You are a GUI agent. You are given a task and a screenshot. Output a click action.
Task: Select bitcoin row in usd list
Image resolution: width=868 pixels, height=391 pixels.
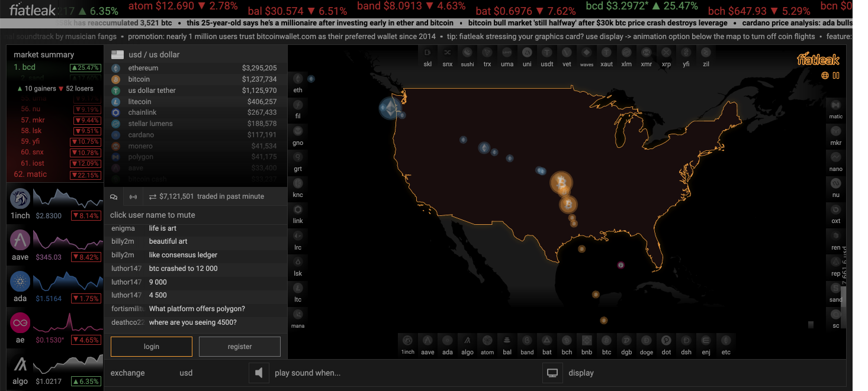[x=194, y=79]
